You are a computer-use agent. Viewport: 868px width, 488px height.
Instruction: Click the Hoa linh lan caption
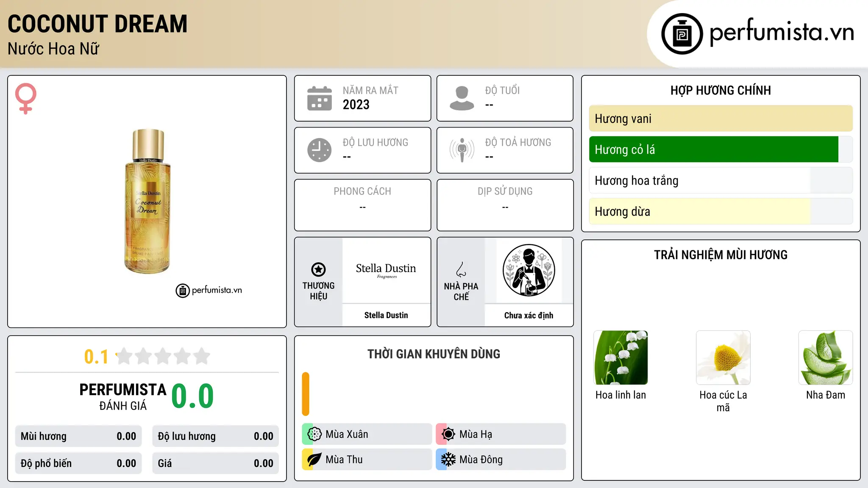pyautogui.click(x=621, y=395)
